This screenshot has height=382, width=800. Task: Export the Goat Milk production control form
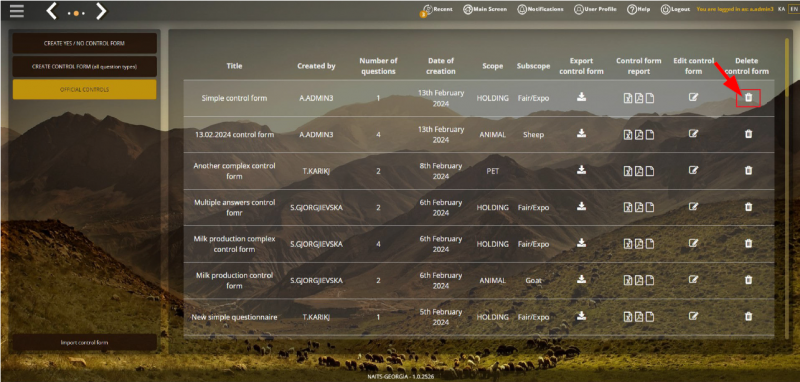[x=581, y=279]
